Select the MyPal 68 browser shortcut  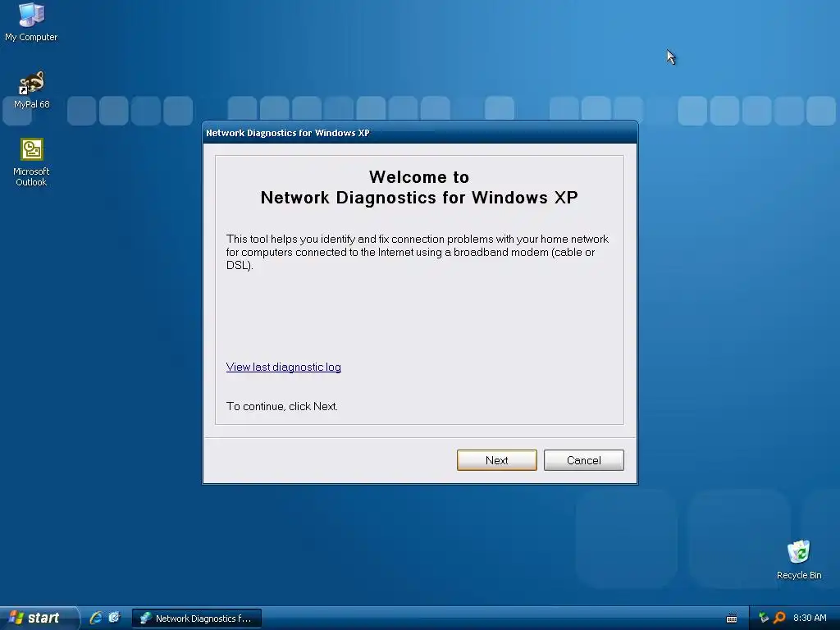coord(32,90)
